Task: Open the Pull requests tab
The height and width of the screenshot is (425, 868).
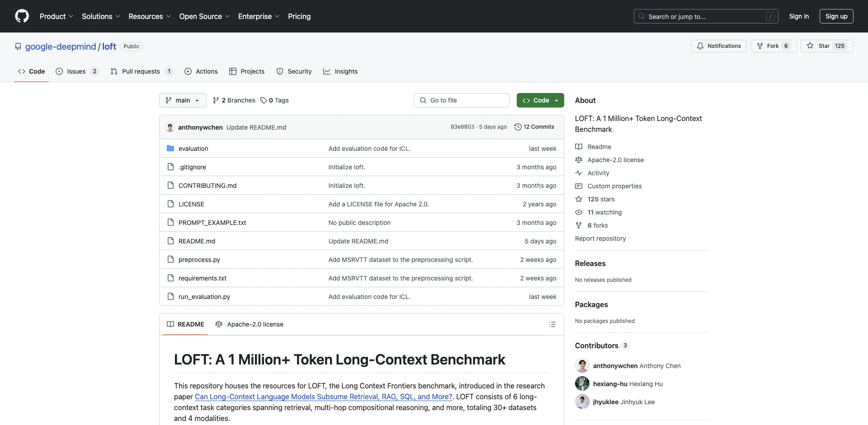Action: click(142, 71)
